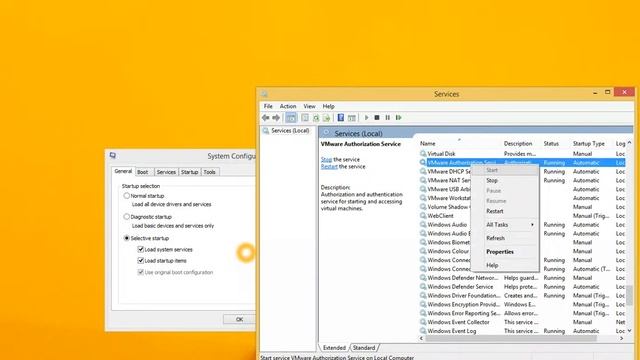Switch to the Startup tab
640x360 pixels.
189,172
